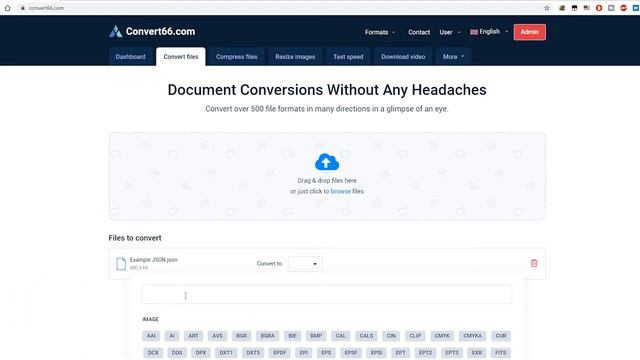This screenshot has width=640, height=360.
Task: Click the Convert66.com site title
Action: click(x=160, y=31)
